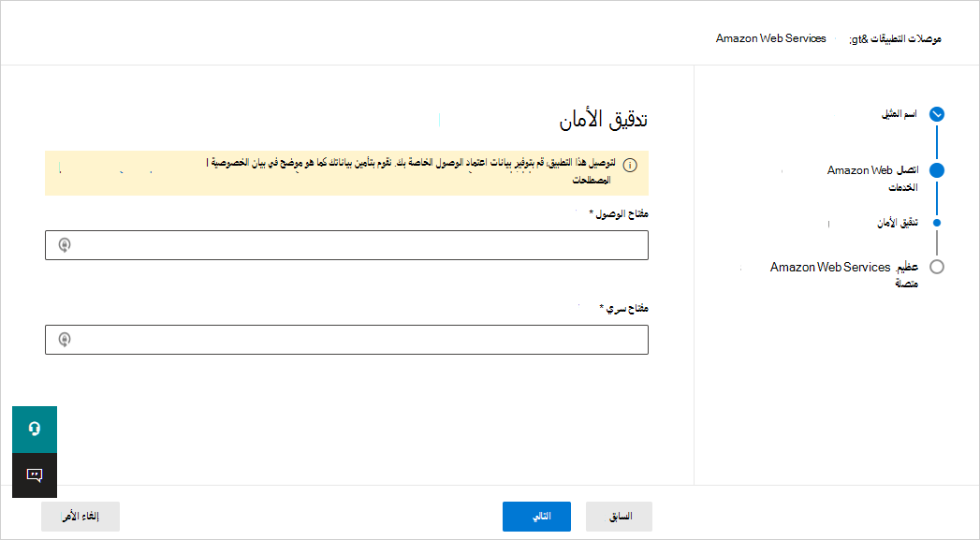Click the empty final step circle
Image resolution: width=980 pixels, height=540 pixels.
pyautogui.click(x=937, y=267)
